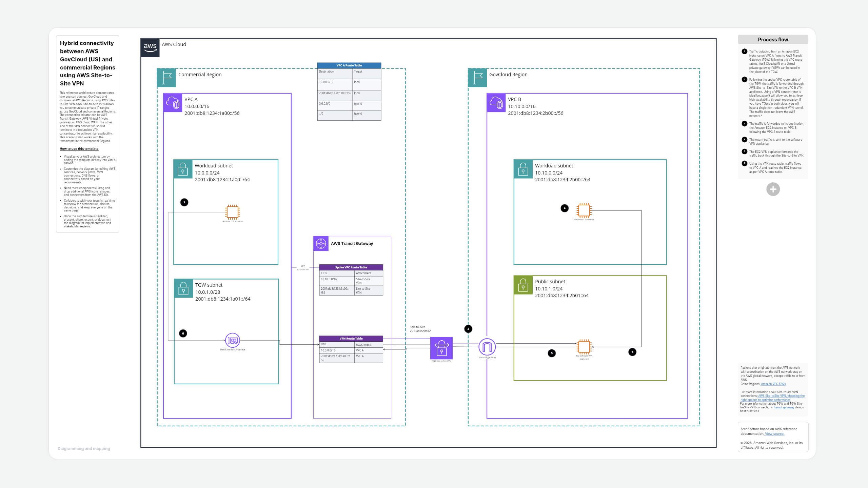Screen dimensions: 868x488
Task: Open the Amazon VPC FAQs link
Action: coord(773,384)
